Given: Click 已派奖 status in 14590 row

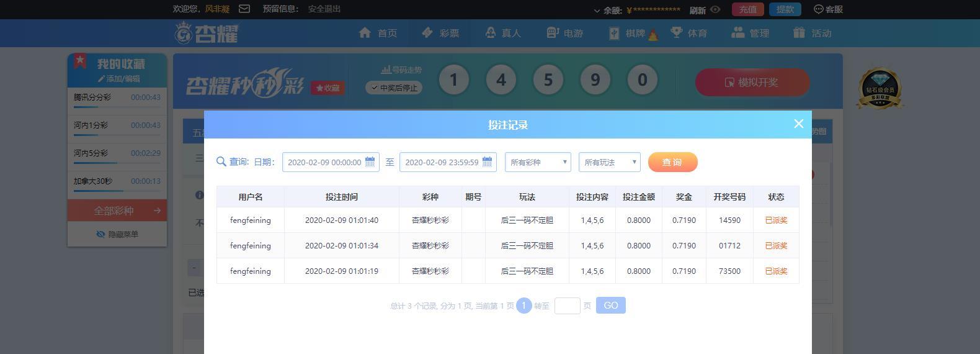Looking at the screenshot, I should pos(776,220).
